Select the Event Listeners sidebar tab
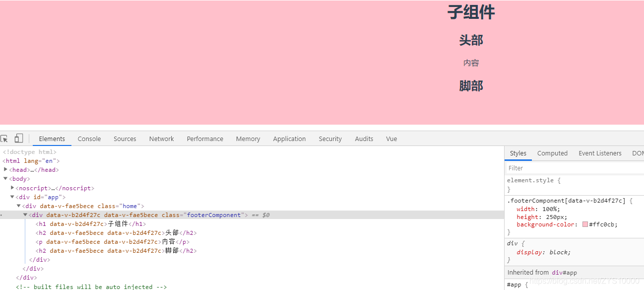644x290 pixels. pos(600,153)
